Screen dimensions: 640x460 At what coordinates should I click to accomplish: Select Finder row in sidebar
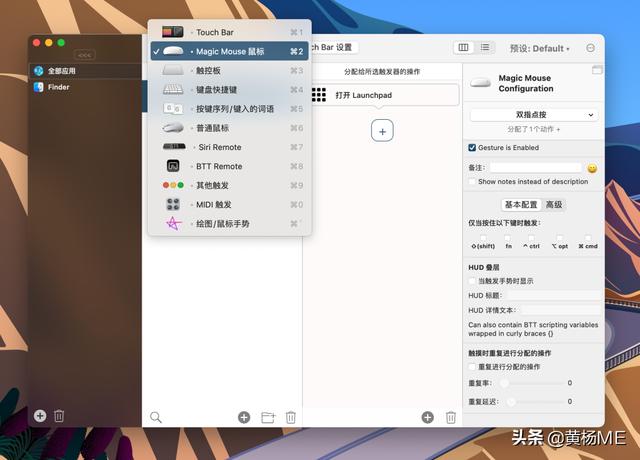click(x=85, y=87)
